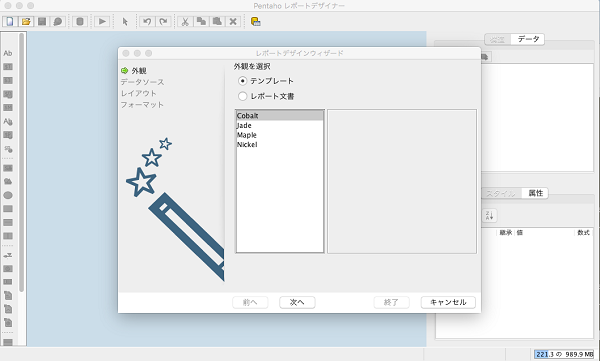Viewport: 600px width, 361px height.
Task: Pick the resource-label Ab element in the palette
Action: point(8,122)
